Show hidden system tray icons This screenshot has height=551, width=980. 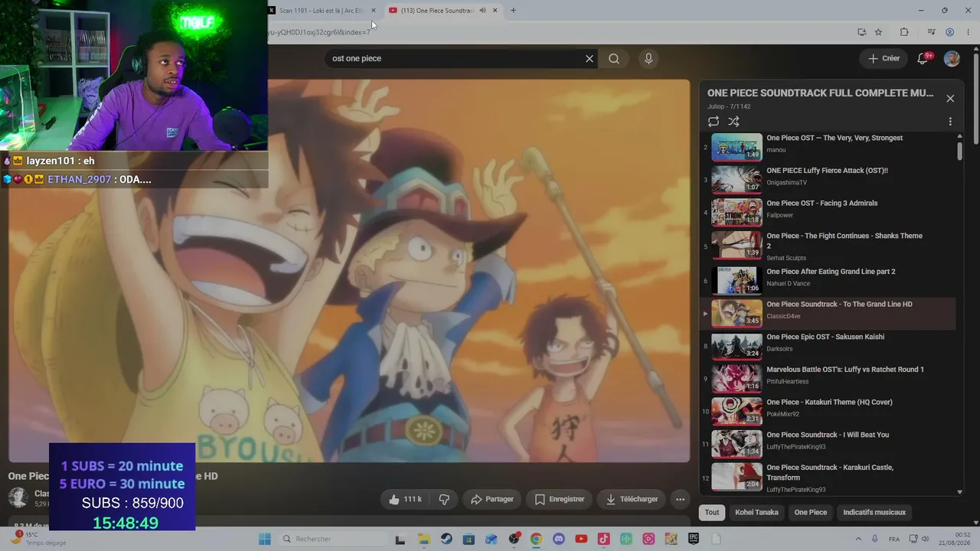tap(858, 539)
